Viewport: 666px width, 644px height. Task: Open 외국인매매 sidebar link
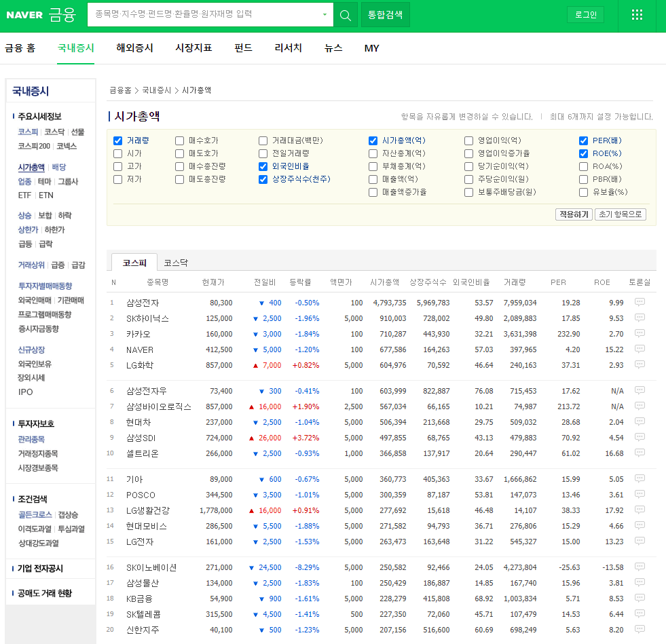[x=35, y=301]
